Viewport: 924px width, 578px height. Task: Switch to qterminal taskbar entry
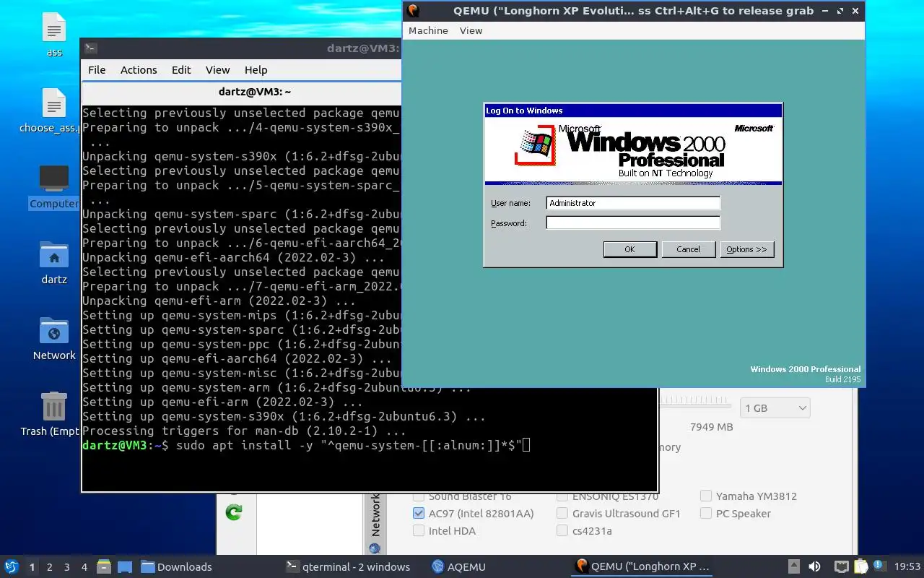[348, 566]
